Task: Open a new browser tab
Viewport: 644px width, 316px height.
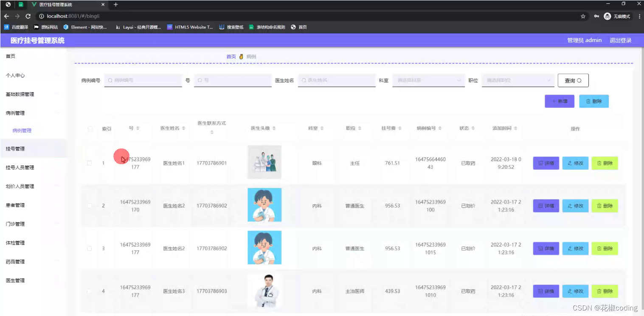Action: tap(115, 5)
